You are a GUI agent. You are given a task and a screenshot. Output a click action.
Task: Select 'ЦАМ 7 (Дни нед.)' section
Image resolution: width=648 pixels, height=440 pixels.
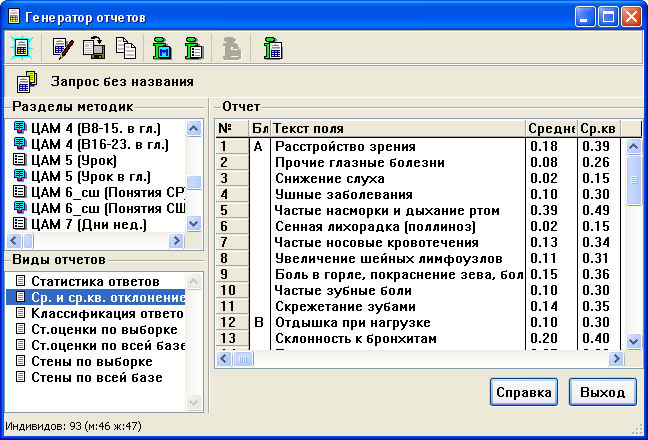[x=95, y=224]
